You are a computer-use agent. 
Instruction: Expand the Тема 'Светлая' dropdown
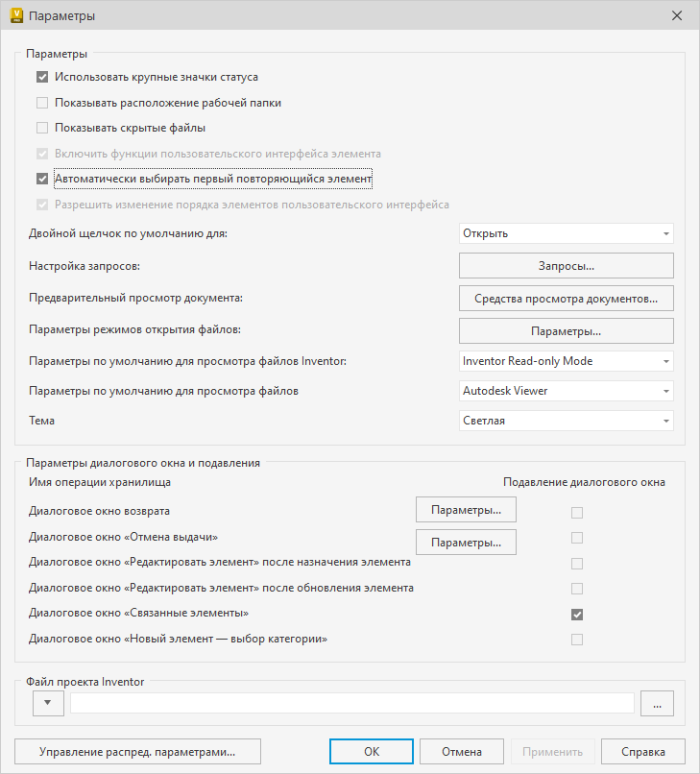pyautogui.click(x=566, y=421)
